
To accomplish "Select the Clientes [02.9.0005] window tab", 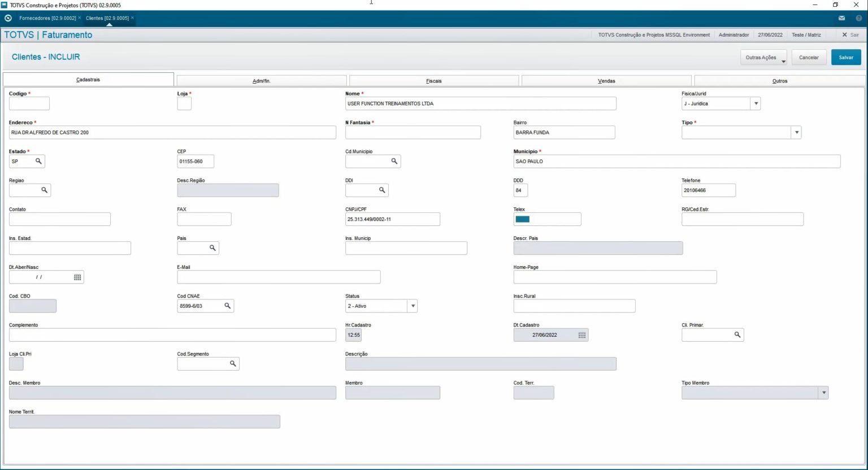I will coord(107,18).
